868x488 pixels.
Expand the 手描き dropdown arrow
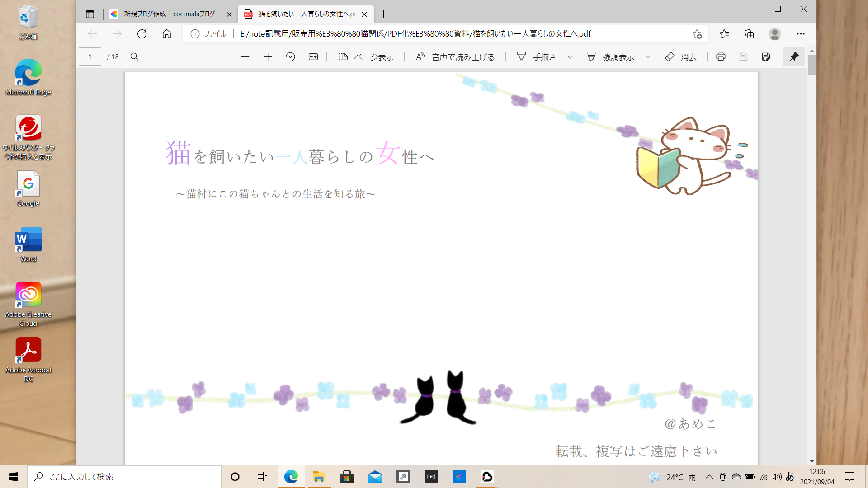pos(570,57)
